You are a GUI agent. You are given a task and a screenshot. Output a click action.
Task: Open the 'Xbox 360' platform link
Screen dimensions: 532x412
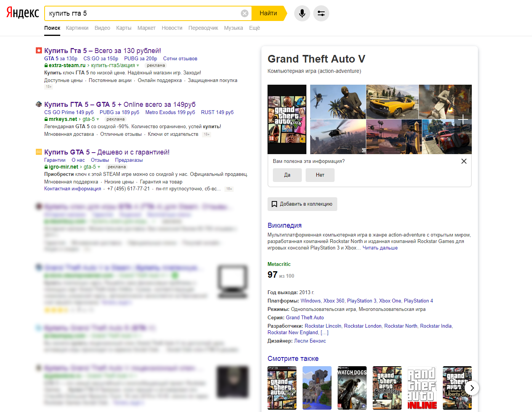coord(334,301)
